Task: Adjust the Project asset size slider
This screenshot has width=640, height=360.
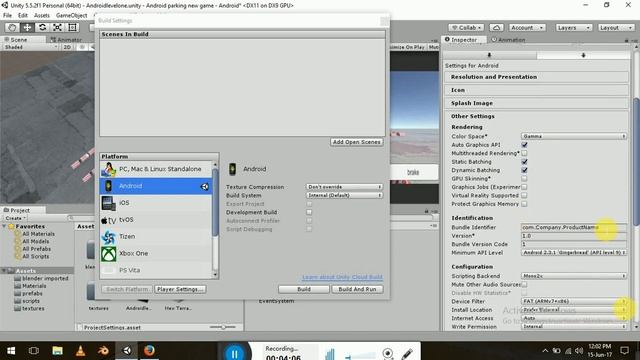Action: click(223, 327)
